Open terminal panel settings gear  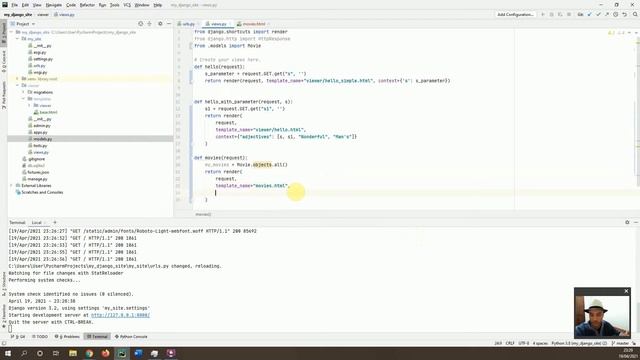[627, 222]
